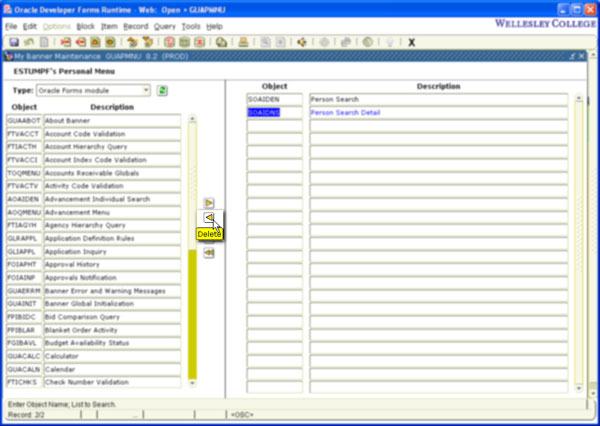The width and height of the screenshot is (600, 426).
Task: Click the left object list scrollbar thumb
Action: tap(192, 186)
